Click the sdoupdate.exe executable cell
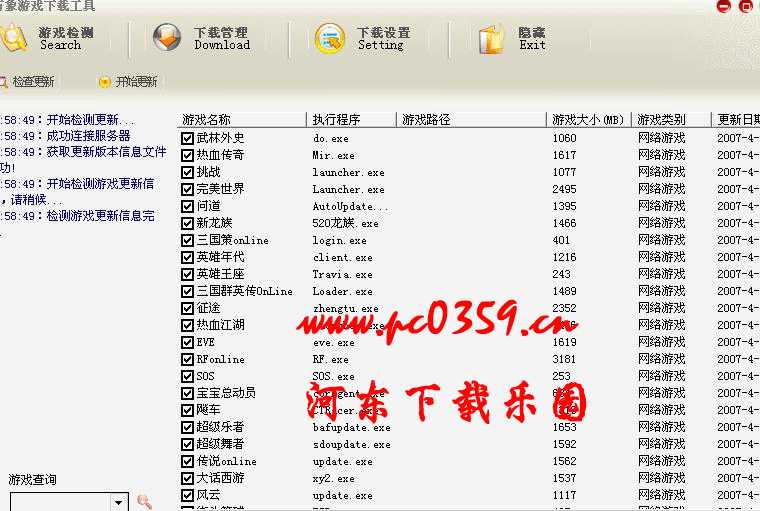 click(352, 445)
